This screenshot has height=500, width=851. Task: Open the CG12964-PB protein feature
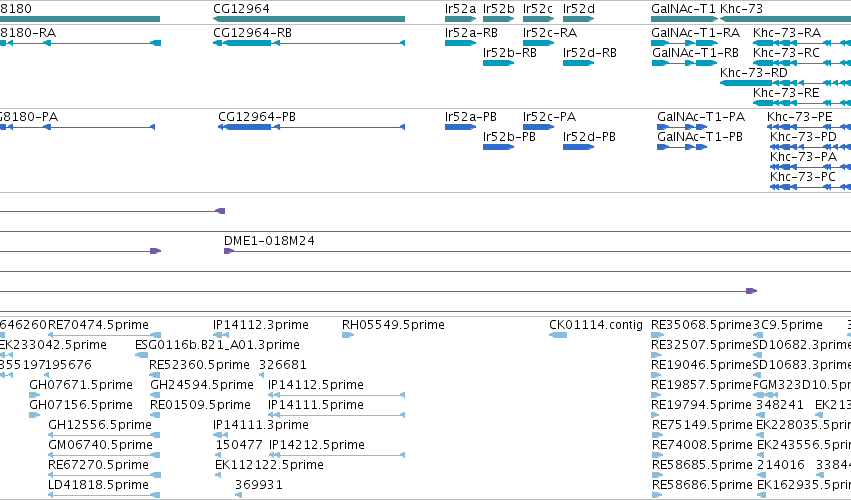pyautogui.click(x=312, y=127)
